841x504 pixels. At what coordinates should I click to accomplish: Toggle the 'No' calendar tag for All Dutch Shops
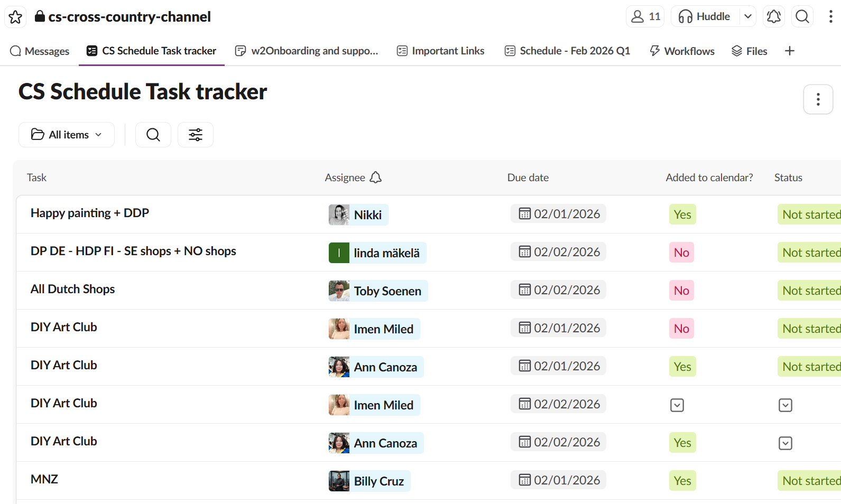(x=681, y=291)
